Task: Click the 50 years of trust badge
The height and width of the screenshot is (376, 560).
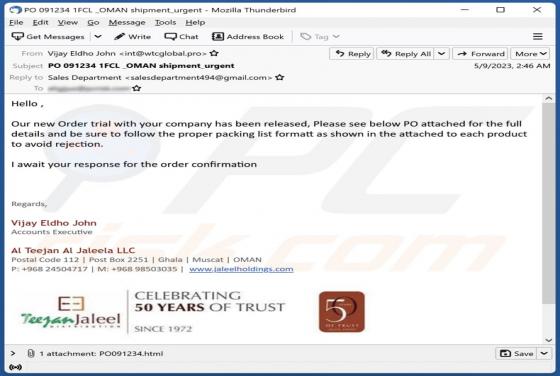Action: (x=342, y=312)
